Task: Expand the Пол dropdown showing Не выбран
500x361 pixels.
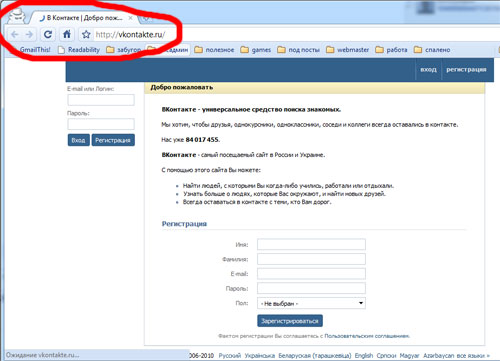Action: (x=311, y=303)
